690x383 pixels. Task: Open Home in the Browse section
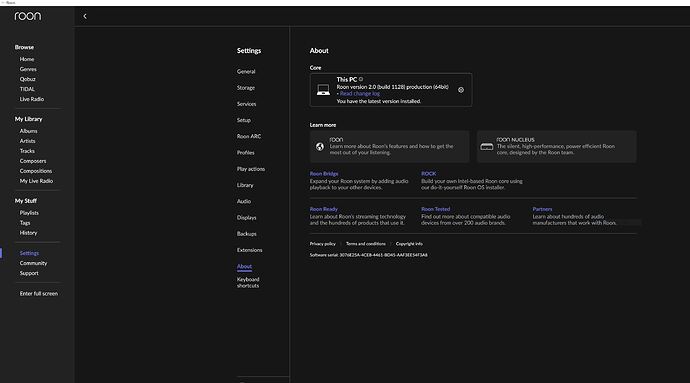(x=27, y=59)
